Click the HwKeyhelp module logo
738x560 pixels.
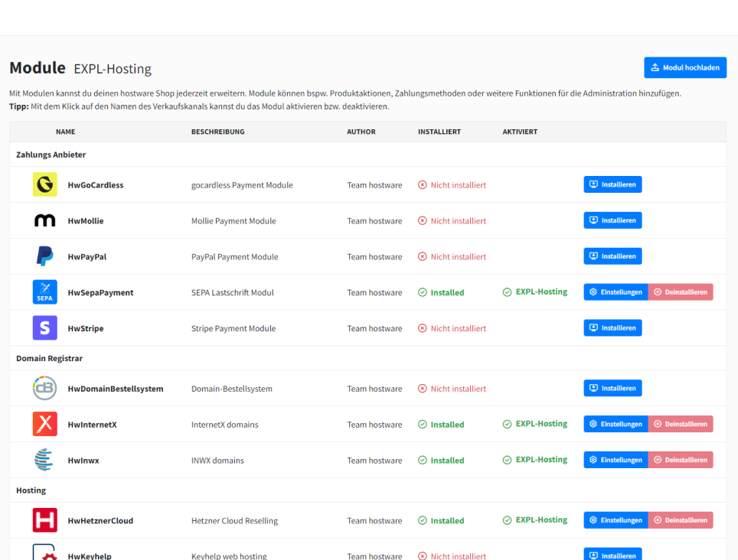[44, 552]
